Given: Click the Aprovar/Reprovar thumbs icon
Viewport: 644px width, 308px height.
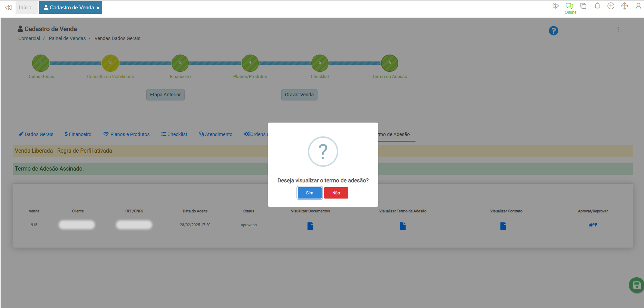Looking at the screenshot, I should (593, 225).
